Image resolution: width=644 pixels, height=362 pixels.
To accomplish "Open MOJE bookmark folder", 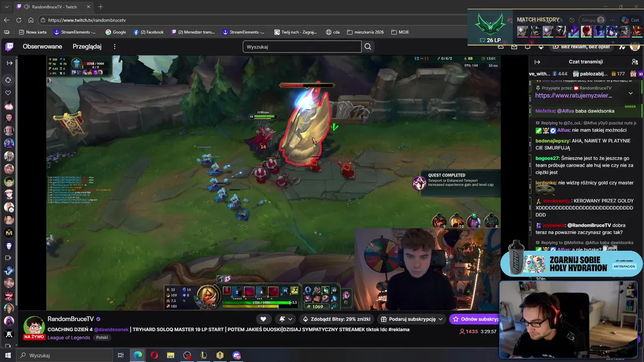I will pos(400,32).
